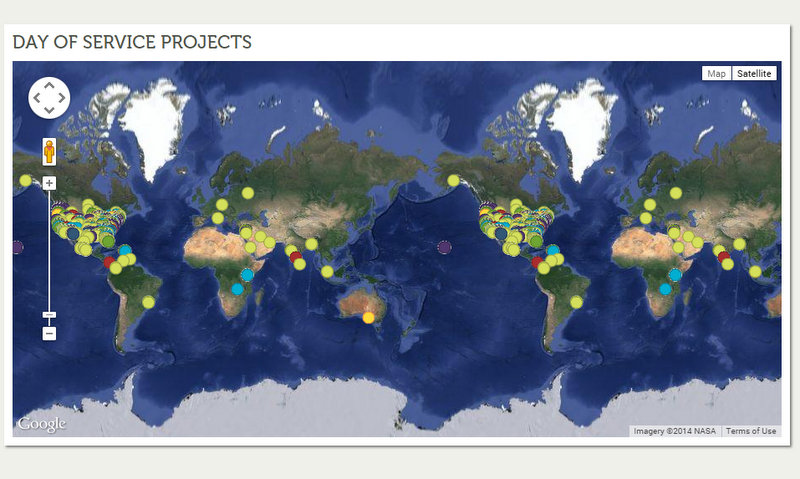Switch to the Satellite view
The height and width of the screenshot is (479, 800).
point(754,73)
